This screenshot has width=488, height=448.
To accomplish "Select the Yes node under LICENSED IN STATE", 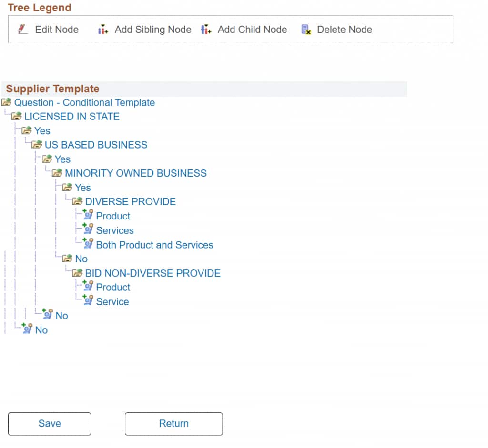I will click(x=42, y=130).
